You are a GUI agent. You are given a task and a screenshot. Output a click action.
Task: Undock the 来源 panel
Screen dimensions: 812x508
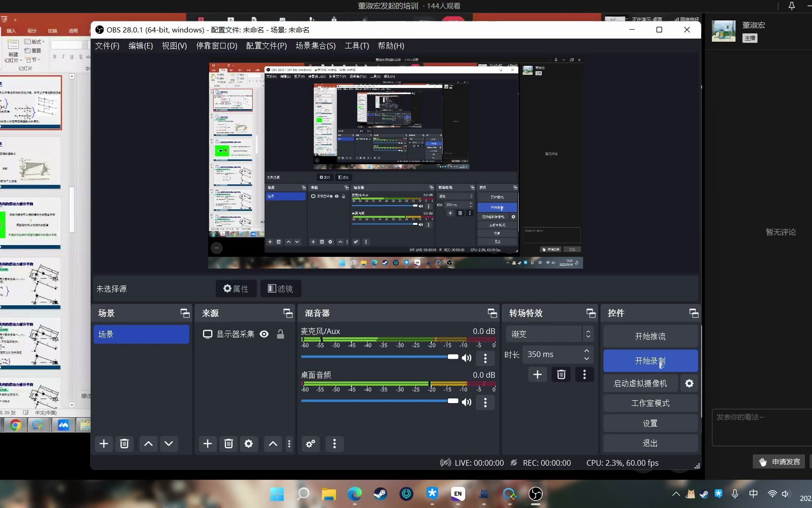pyautogui.click(x=288, y=313)
